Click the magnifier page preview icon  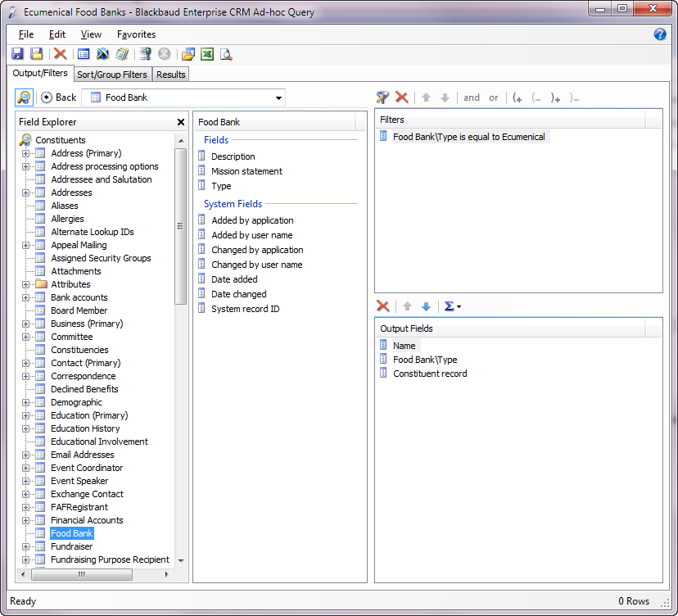[x=226, y=54]
